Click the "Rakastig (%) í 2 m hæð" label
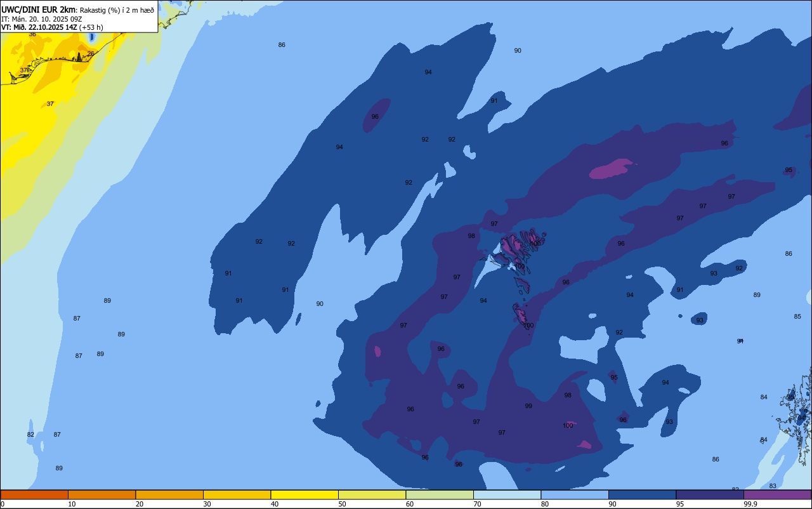The image size is (812, 509). click(117, 10)
